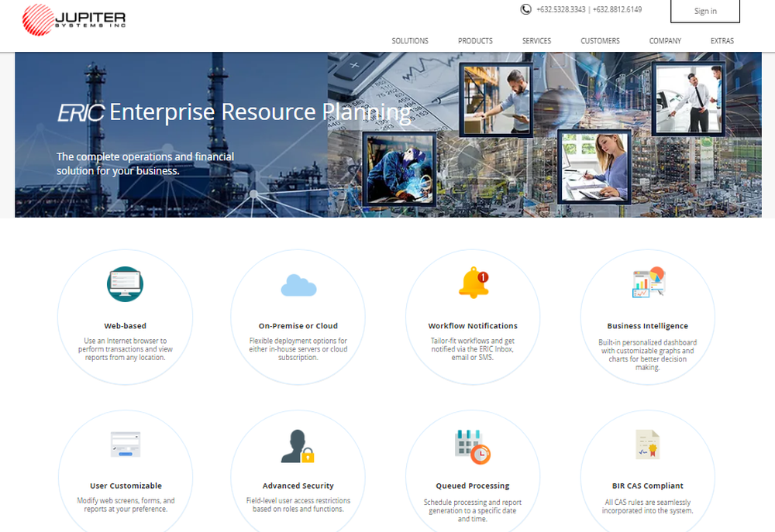The width and height of the screenshot is (775, 532).
Task: Open the Solutions menu
Action: 410,41
